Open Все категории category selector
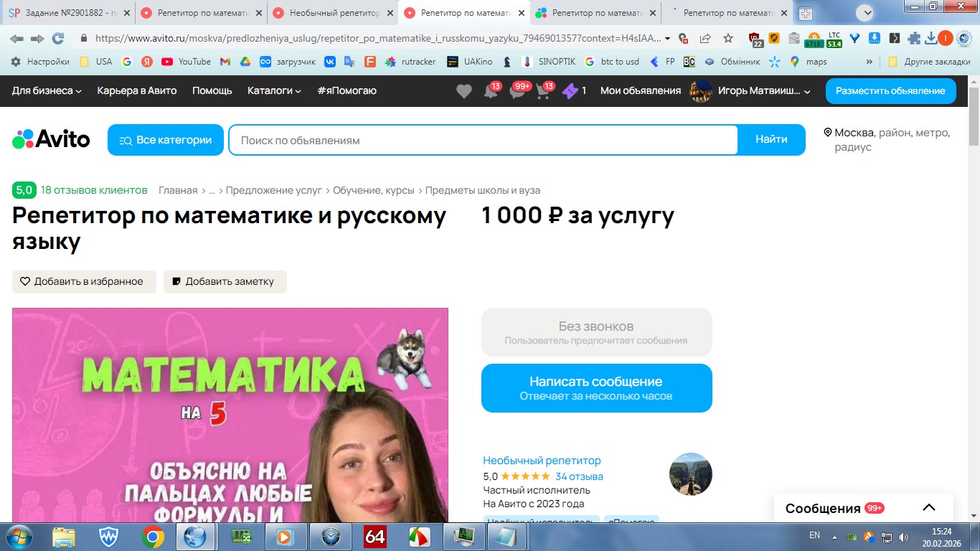980x551 pixels. point(166,140)
